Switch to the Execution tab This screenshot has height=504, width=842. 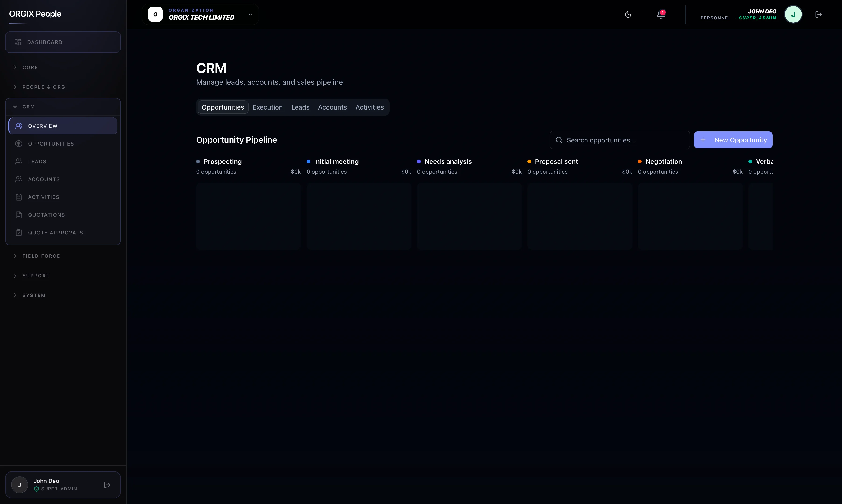click(x=268, y=107)
